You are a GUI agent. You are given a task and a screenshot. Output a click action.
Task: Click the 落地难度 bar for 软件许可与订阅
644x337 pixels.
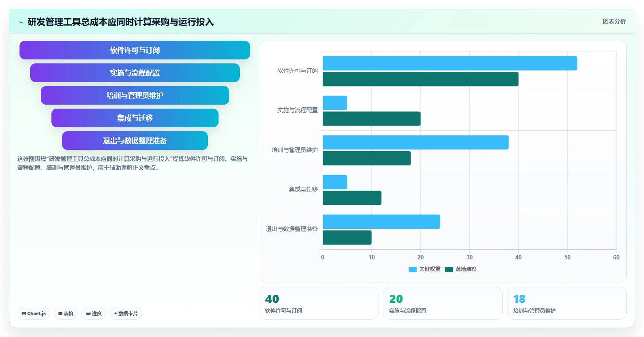click(421, 79)
